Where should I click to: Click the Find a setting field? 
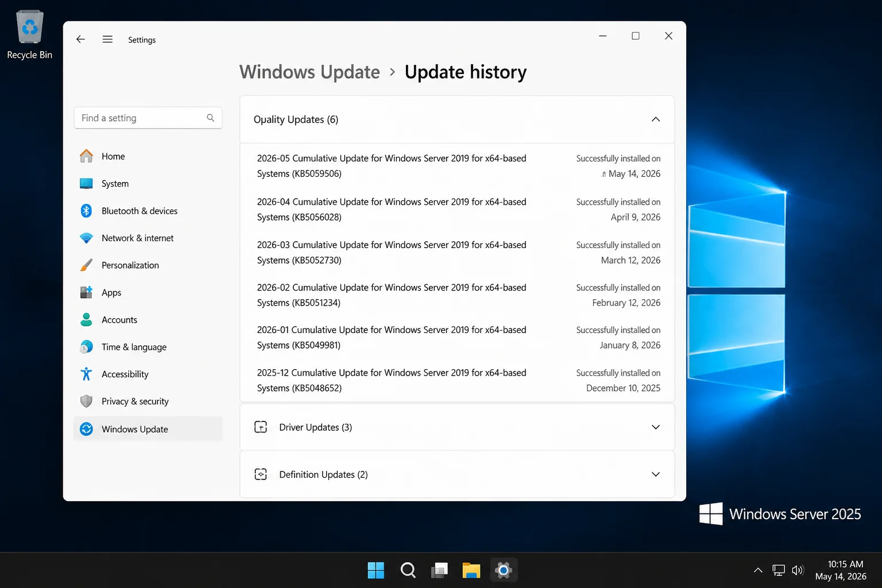click(x=148, y=118)
